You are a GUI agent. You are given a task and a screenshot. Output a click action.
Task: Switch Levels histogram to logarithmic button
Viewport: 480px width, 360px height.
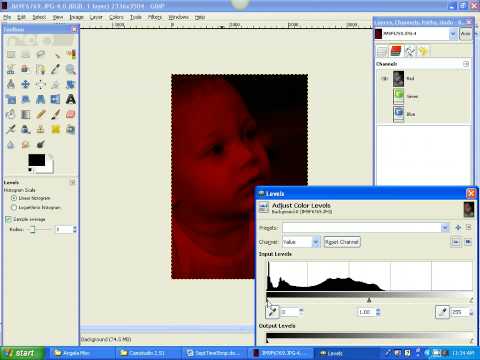click(468, 242)
